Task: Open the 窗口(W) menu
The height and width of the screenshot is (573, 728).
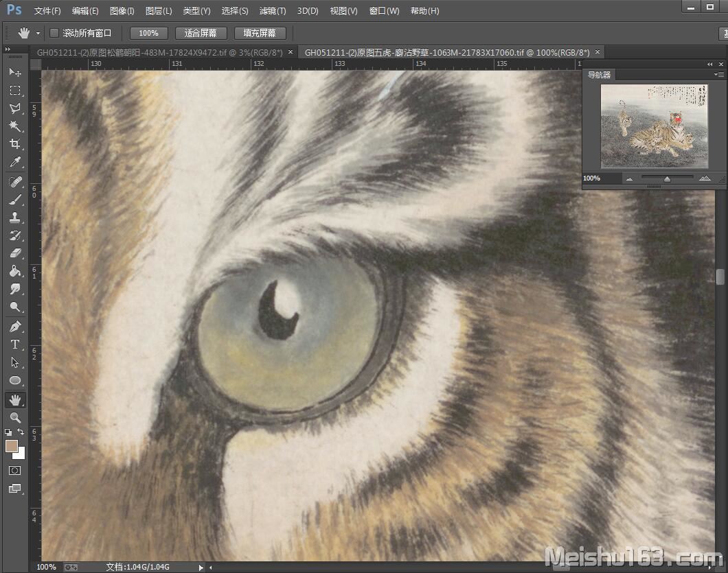Action: (384, 11)
